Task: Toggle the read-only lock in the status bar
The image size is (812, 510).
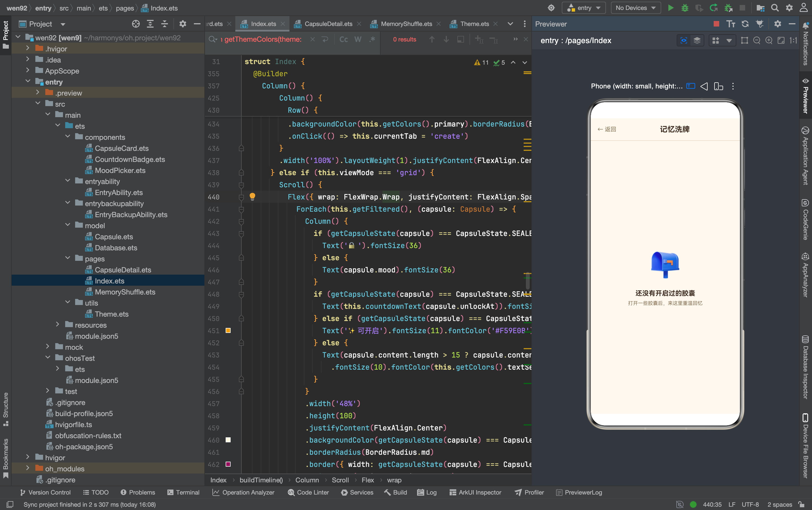Action: point(802,504)
